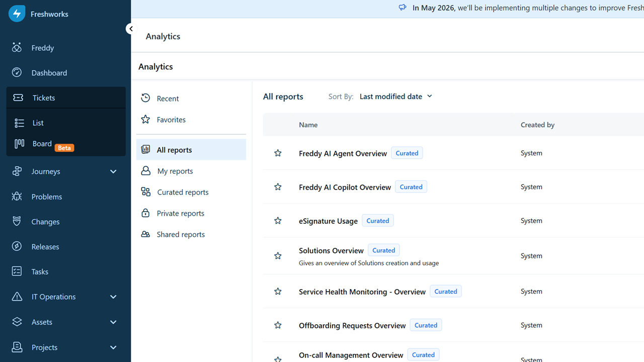Toggle favorite star for eSignature Usage
The image size is (644, 362).
278,221
